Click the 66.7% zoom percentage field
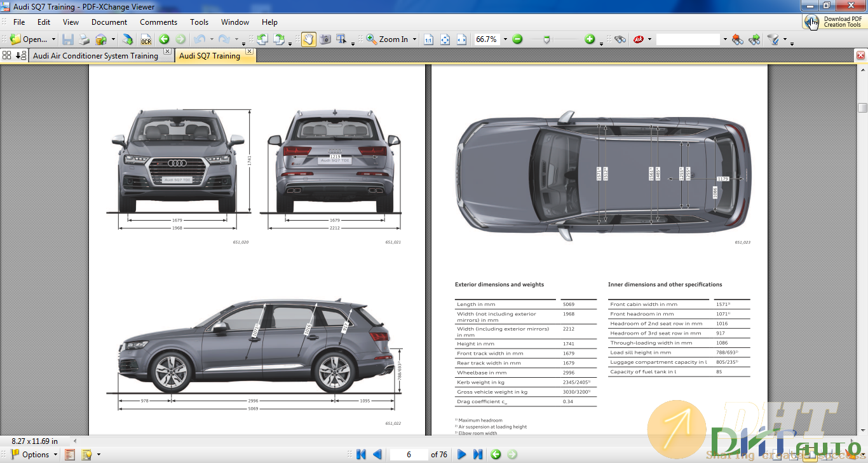The height and width of the screenshot is (463, 868). click(487, 39)
